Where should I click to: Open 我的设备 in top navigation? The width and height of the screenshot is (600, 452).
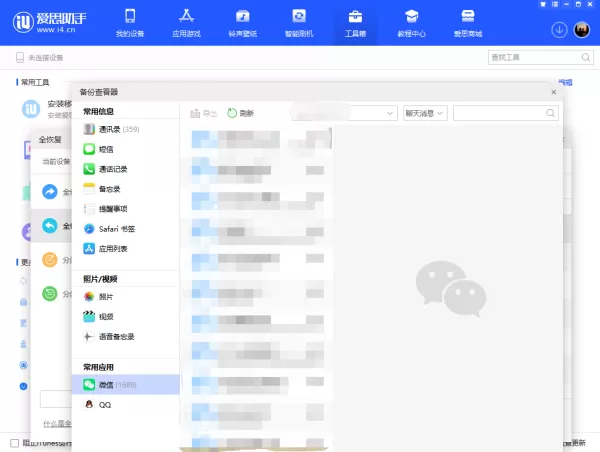tap(130, 23)
